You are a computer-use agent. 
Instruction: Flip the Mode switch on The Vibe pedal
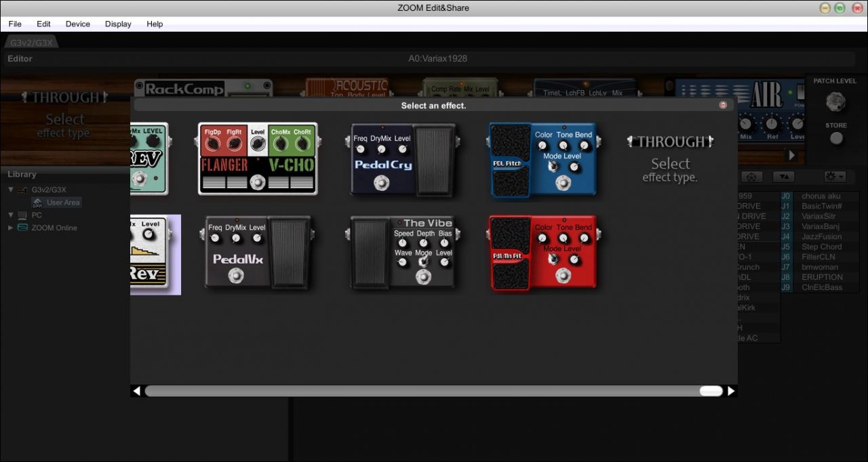(x=424, y=261)
